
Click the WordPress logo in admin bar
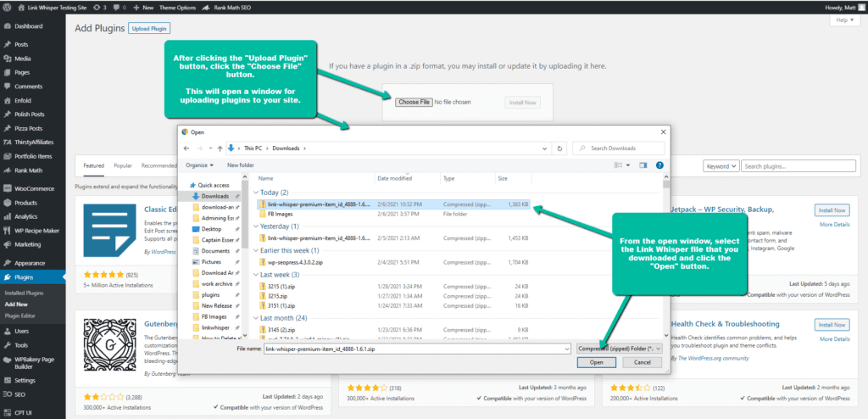tap(8, 7)
